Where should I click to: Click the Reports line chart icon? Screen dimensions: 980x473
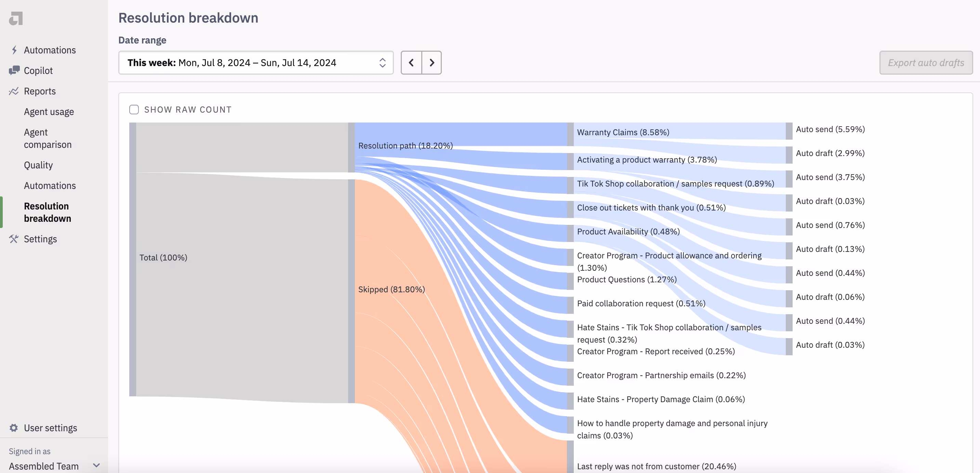(14, 91)
